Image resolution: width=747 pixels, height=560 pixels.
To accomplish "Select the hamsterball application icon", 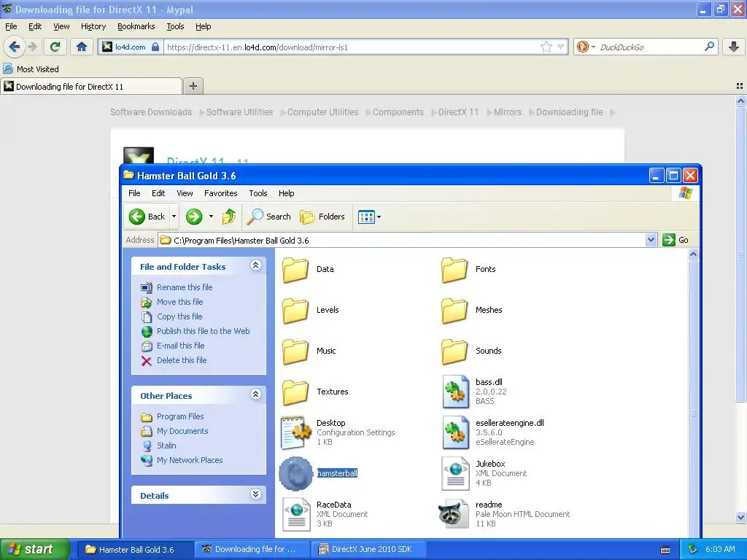I will (296, 474).
